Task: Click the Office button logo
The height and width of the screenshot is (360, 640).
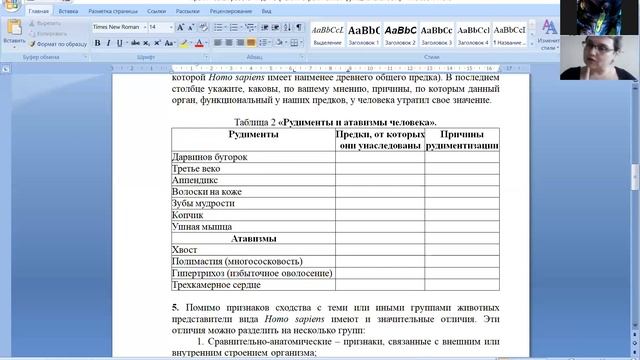Action: pyautogui.click(x=12, y=5)
